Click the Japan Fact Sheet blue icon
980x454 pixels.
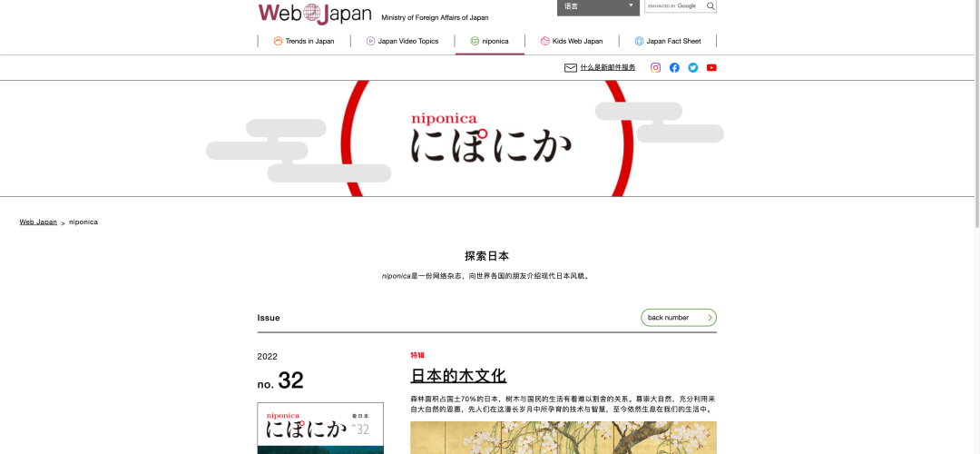[x=640, y=41]
